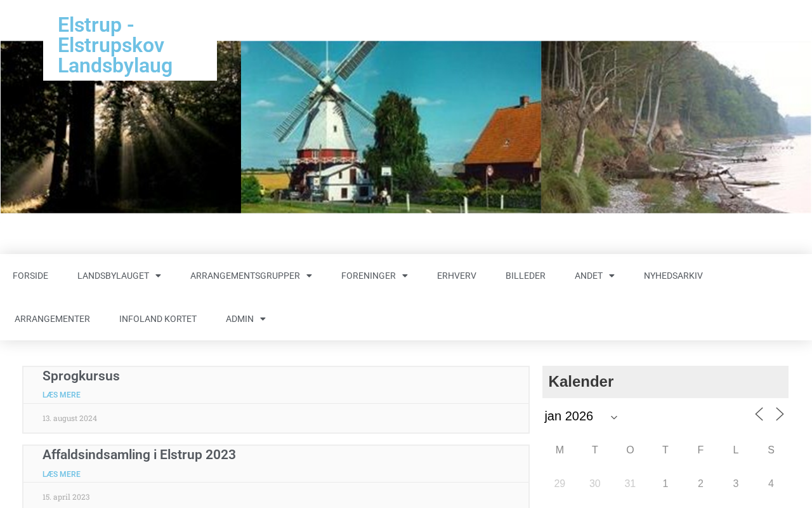Click the date 13. august 2024
812x508 pixels.
point(70,418)
